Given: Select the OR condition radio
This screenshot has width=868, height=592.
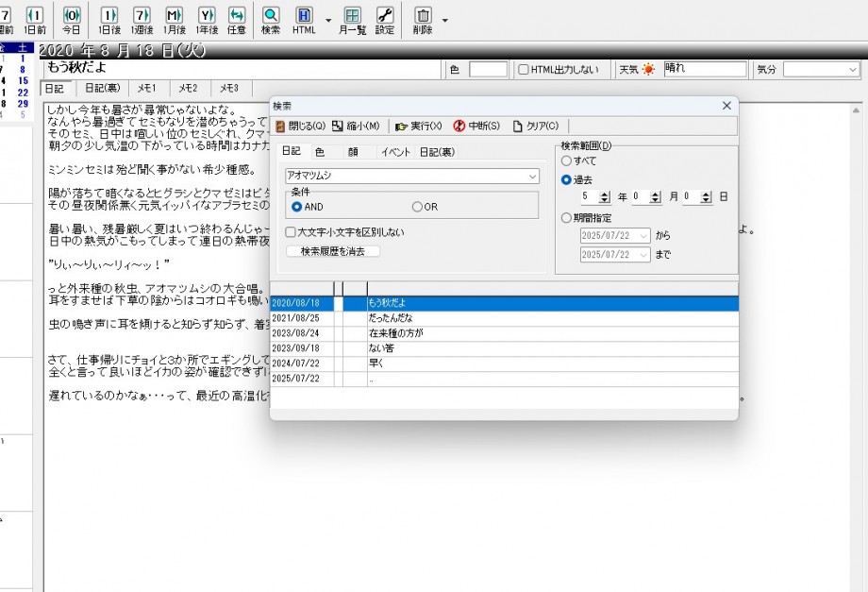Looking at the screenshot, I should 417,207.
